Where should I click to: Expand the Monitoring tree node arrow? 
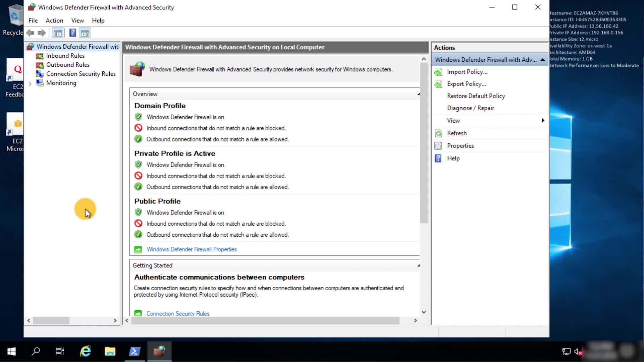(30, 83)
